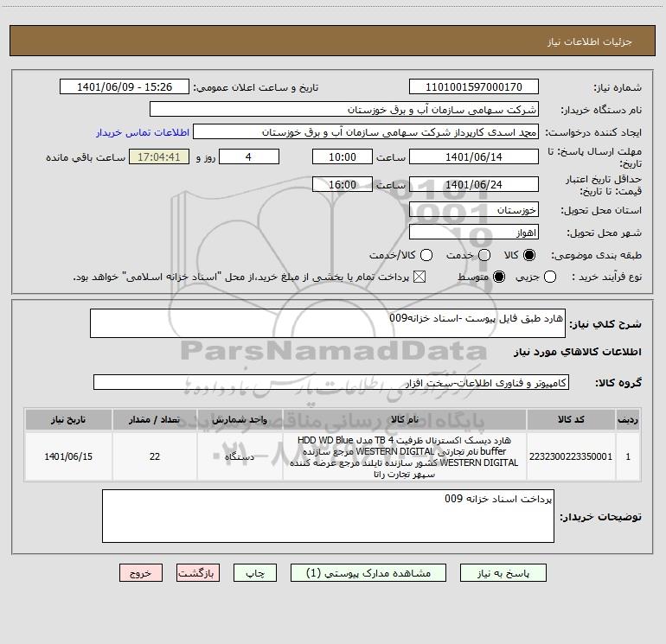Click delivery city field اهواز
This screenshot has height=644, width=666.
474,233
